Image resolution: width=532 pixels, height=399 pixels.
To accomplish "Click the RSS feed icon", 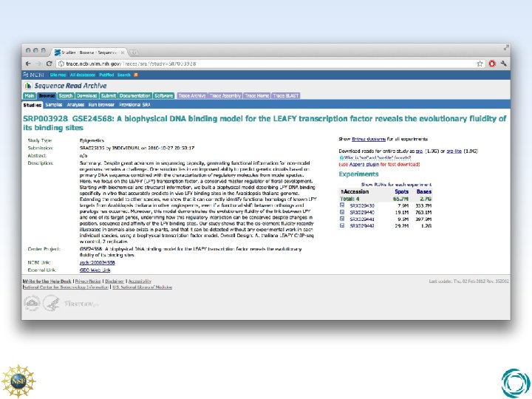I will coord(136,75).
